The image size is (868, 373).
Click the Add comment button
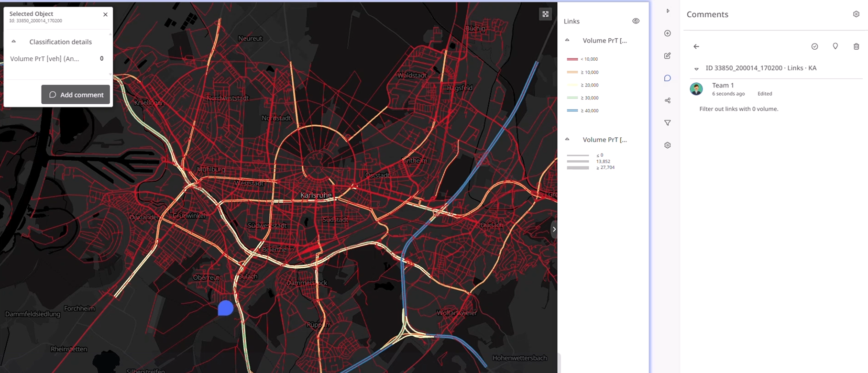tap(76, 95)
